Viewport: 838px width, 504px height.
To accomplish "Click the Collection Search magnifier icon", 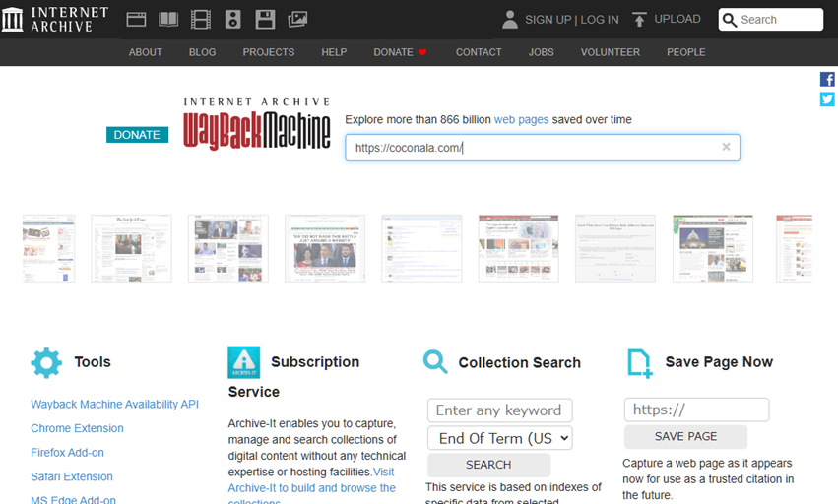I will [x=435, y=362].
